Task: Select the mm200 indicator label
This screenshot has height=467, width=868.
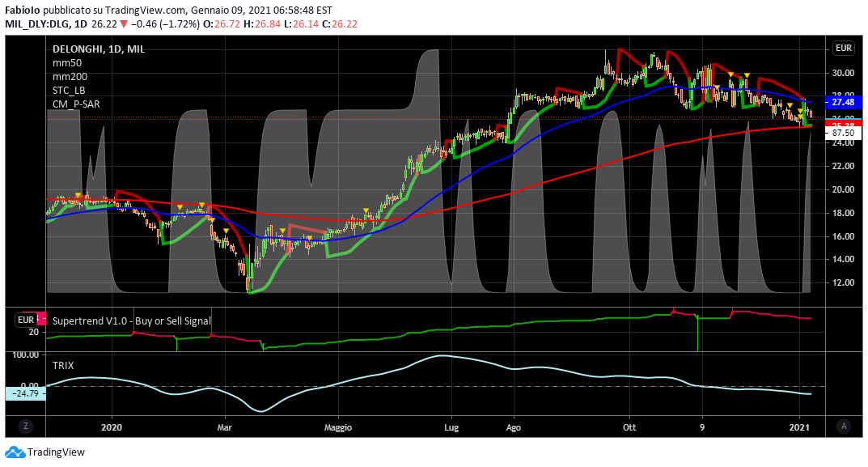Action: pos(70,77)
